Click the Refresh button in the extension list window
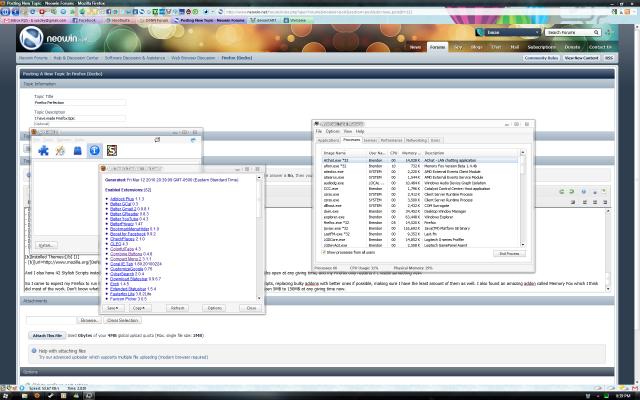The image size is (640, 400). (178, 308)
